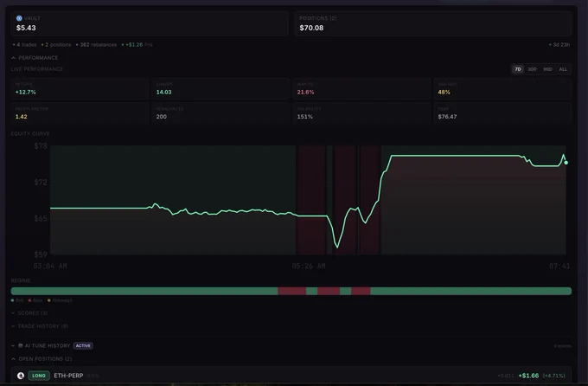Screen dimensions: 588x386
Task: Click the Positions $70.08 card
Action: click(x=433, y=23)
